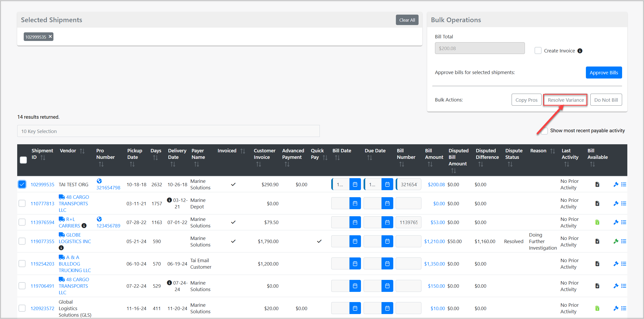Sort table by Invoiced column
The width and height of the screenshot is (644, 319).
point(243,151)
